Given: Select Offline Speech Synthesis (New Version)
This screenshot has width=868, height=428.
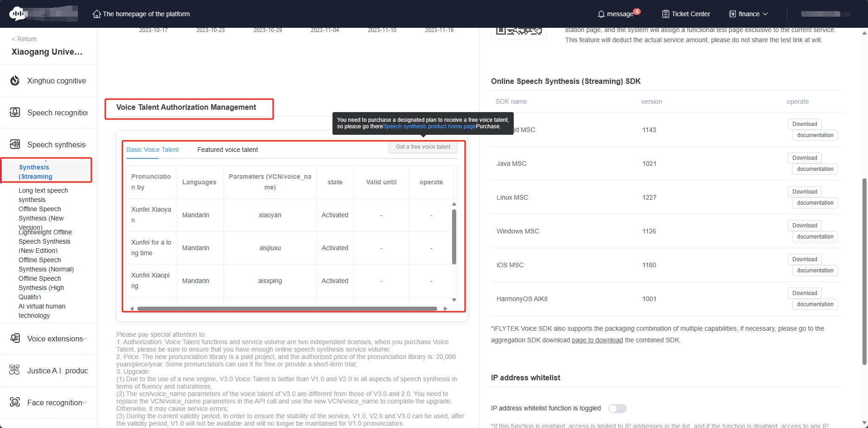Looking at the screenshot, I should pyautogui.click(x=41, y=218).
